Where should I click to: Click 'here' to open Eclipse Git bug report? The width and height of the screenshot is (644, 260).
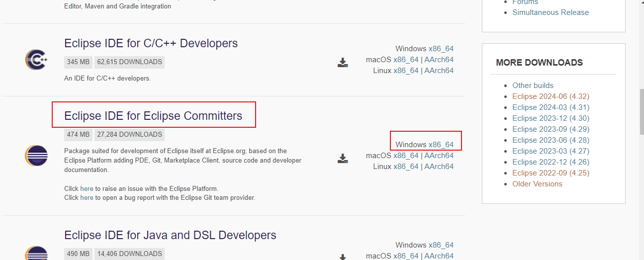(87, 198)
